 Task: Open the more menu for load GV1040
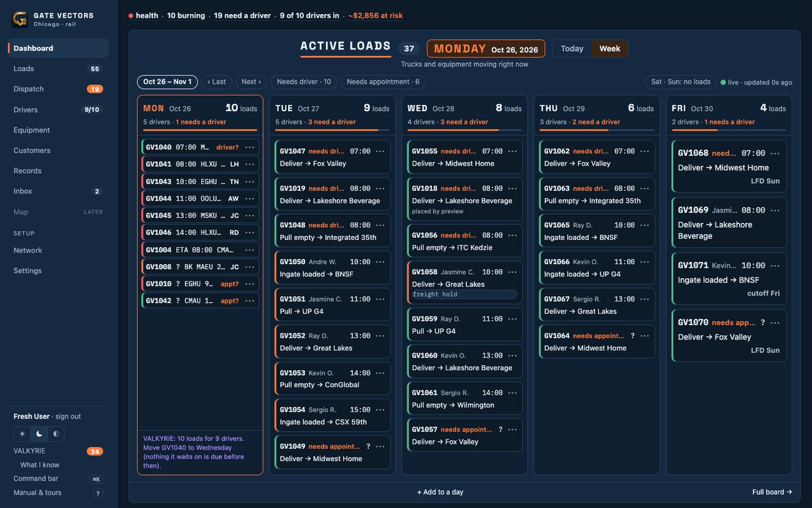point(250,147)
